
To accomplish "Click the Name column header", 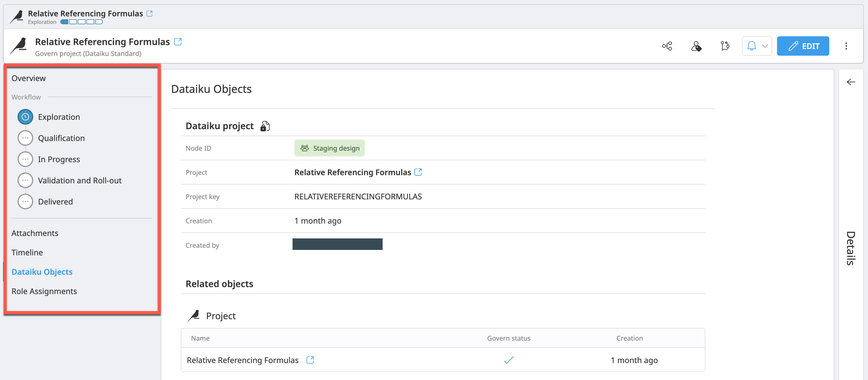I will pyautogui.click(x=200, y=338).
